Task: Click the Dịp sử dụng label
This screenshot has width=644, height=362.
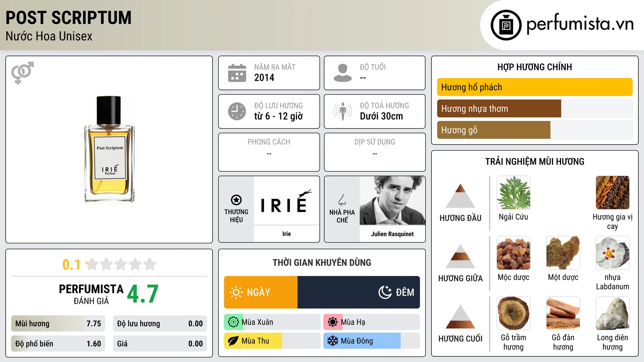Action: (x=375, y=142)
